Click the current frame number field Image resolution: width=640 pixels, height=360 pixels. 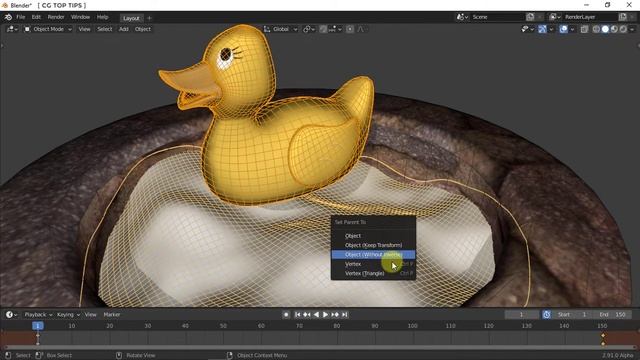pyautogui.click(x=522, y=315)
